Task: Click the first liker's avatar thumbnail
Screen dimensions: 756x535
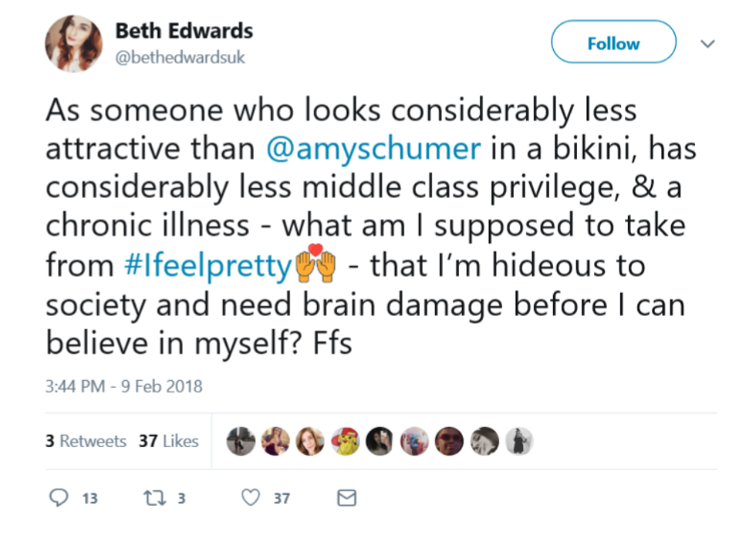Action: [x=241, y=441]
